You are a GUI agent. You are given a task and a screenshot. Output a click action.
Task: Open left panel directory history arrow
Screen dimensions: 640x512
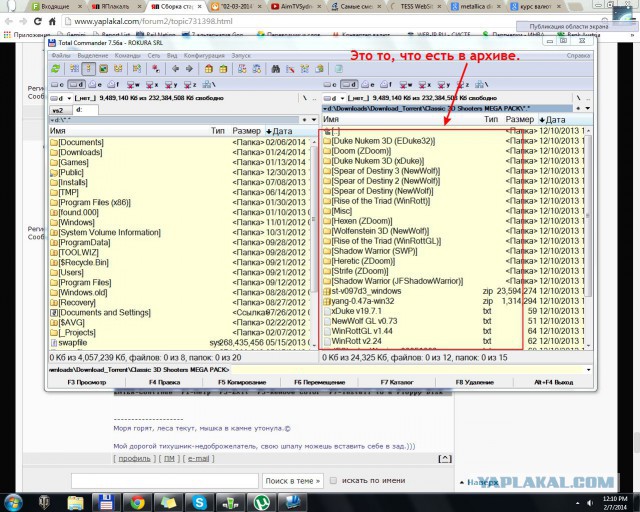(x=313, y=120)
